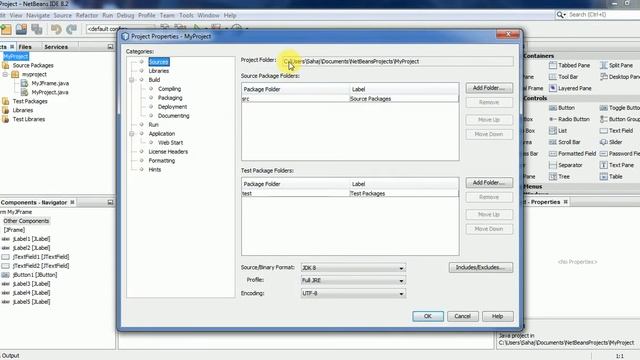Choose the Button control in the palette
The width and height of the screenshot is (640, 360).
562,108
